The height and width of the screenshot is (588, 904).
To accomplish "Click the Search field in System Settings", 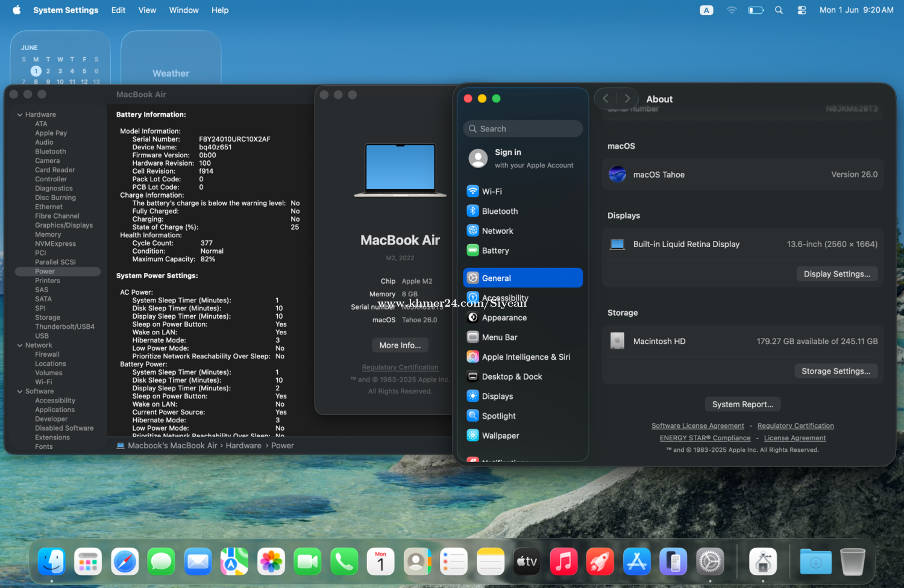I will (523, 129).
